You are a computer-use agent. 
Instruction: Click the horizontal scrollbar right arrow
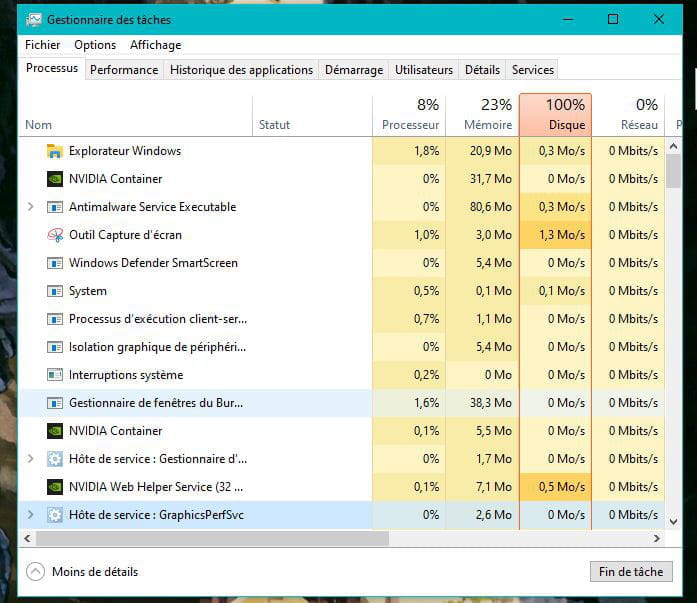coord(657,539)
